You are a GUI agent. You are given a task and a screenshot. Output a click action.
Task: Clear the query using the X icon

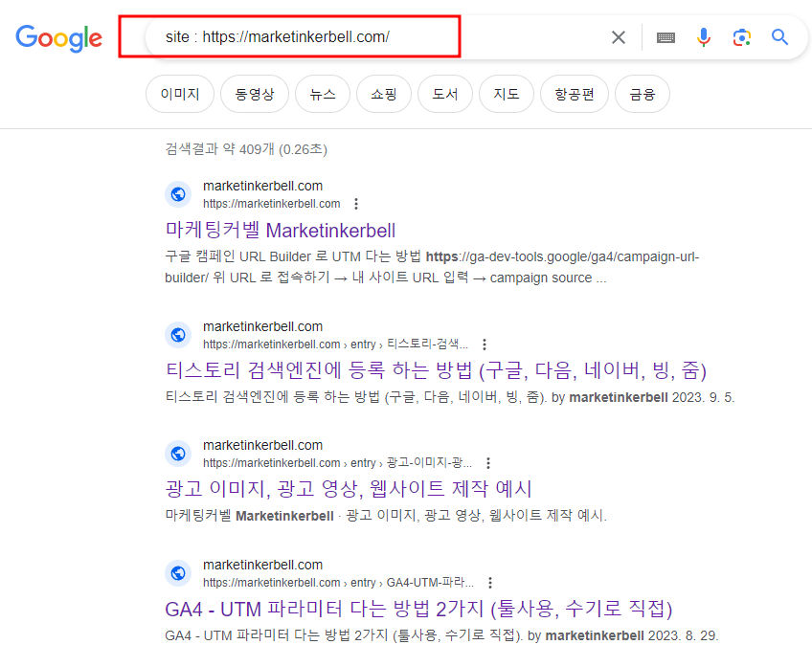click(618, 36)
